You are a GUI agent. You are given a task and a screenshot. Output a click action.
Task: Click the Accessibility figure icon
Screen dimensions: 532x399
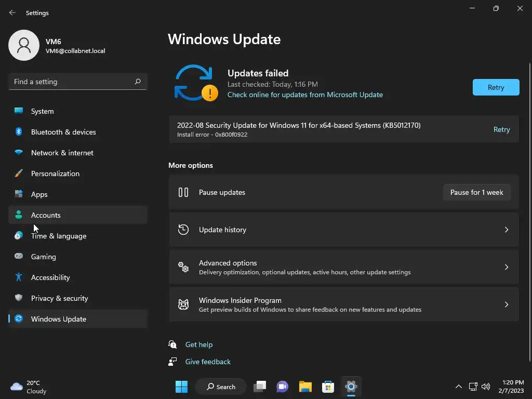(19, 277)
